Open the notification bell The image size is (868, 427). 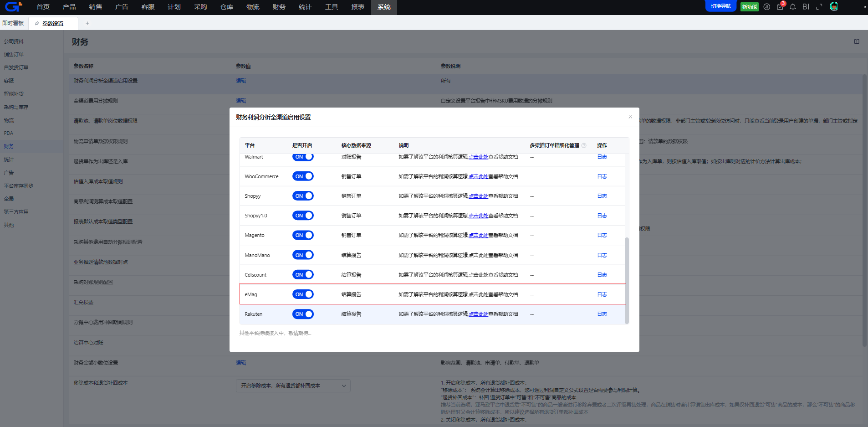click(793, 7)
